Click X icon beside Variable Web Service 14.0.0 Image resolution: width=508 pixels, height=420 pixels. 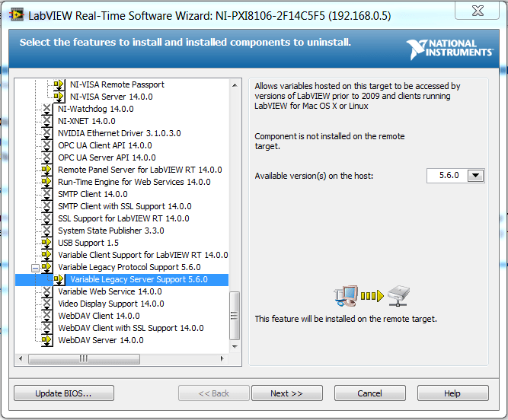[47, 292]
